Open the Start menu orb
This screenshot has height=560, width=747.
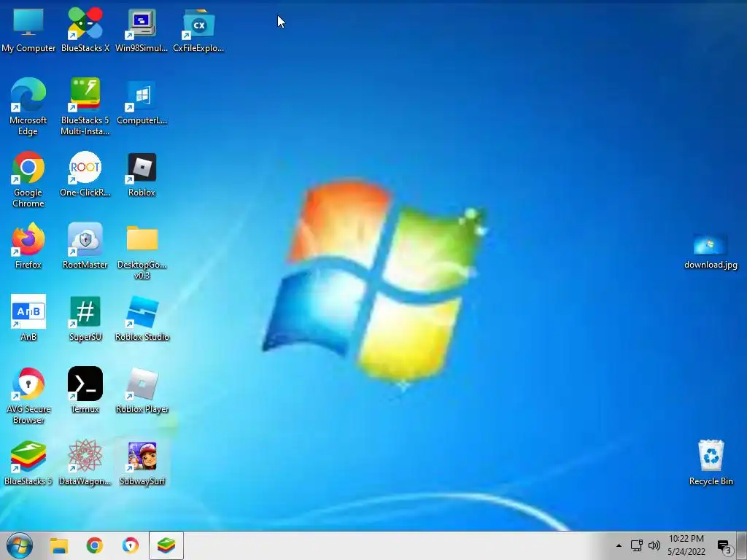[x=20, y=545]
